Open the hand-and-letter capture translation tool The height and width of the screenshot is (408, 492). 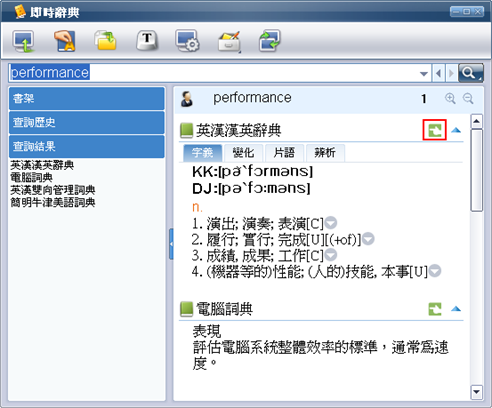65,41
